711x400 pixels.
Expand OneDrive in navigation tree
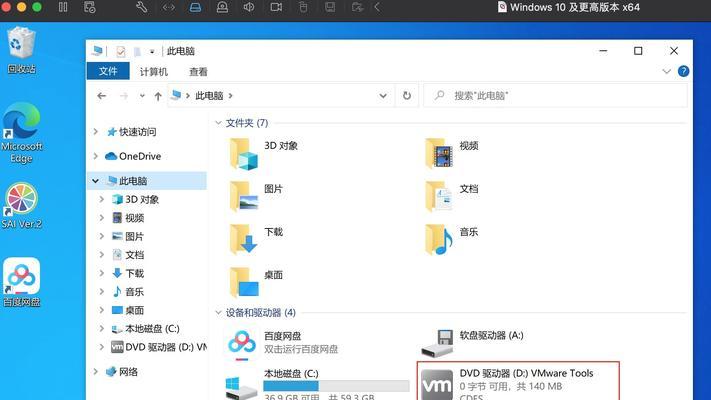pyautogui.click(x=96, y=156)
